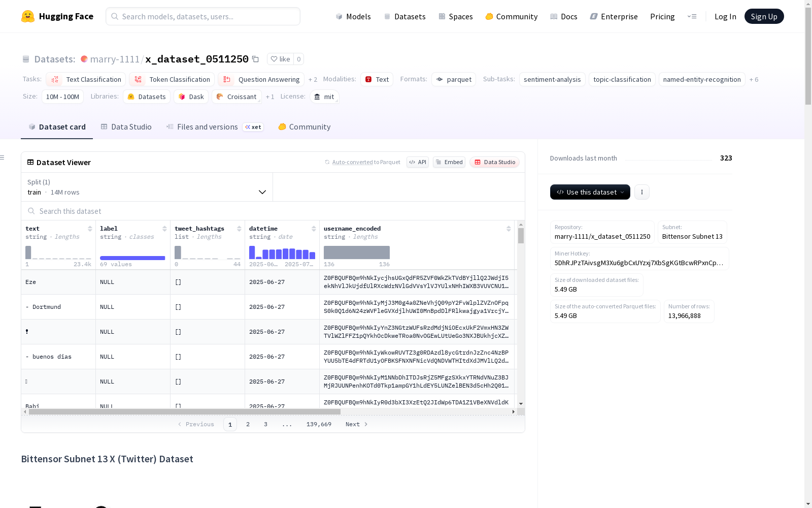Click the dataset viewer vertical scrollbar thumb
Screen dimensions: 812x508
(x=521, y=236)
